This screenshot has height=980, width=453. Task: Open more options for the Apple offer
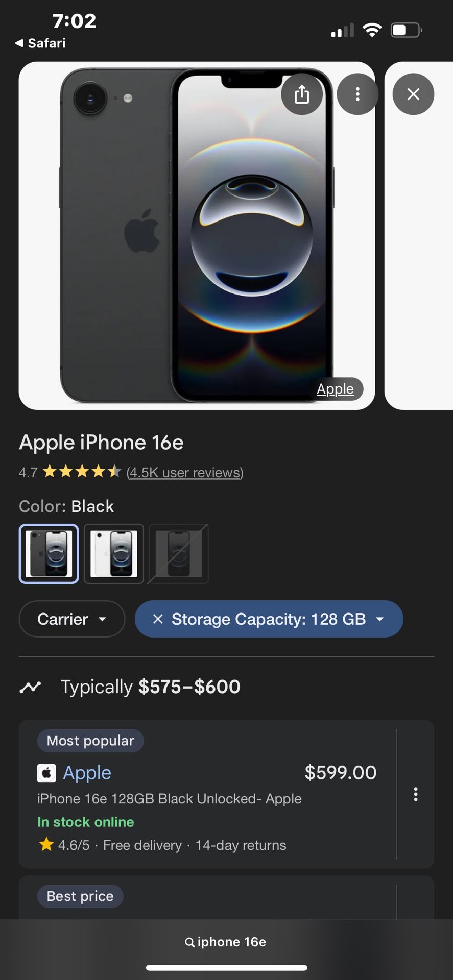[x=416, y=794]
